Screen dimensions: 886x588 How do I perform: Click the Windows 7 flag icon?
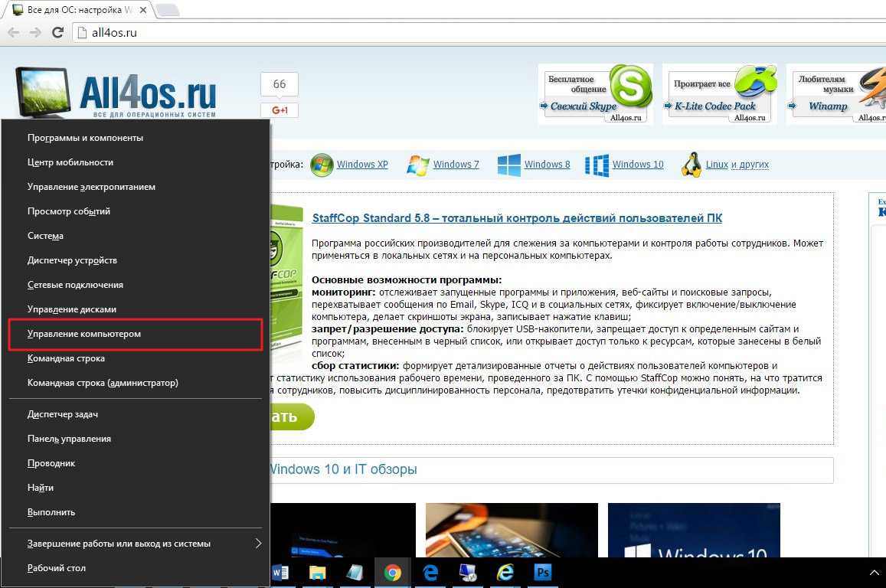point(418,165)
